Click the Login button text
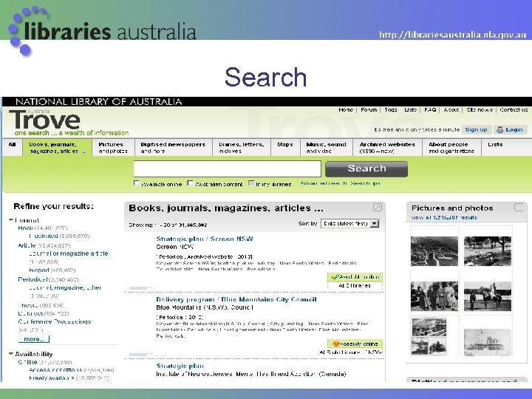532x399 pixels. (514, 129)
